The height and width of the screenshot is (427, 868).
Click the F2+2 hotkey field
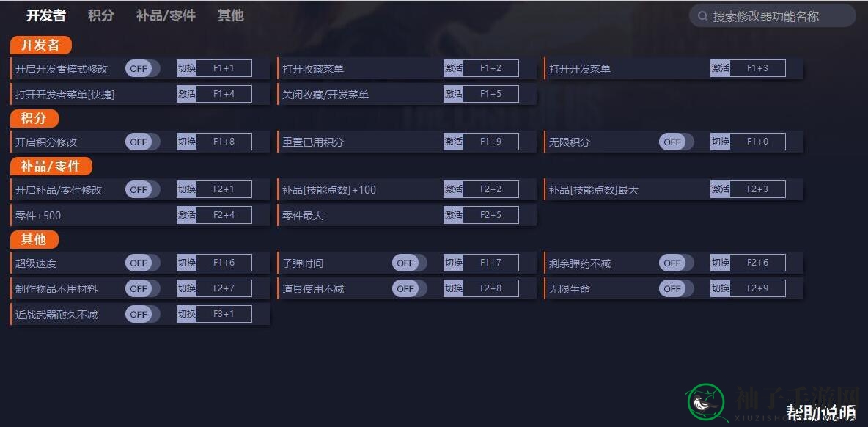tap(490, 189)
